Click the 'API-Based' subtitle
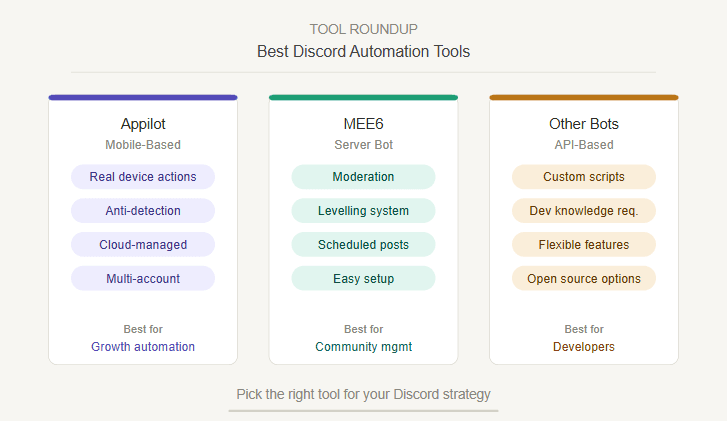Image resolution: width=727 pixels, height=421 pixels. [584, 145]
